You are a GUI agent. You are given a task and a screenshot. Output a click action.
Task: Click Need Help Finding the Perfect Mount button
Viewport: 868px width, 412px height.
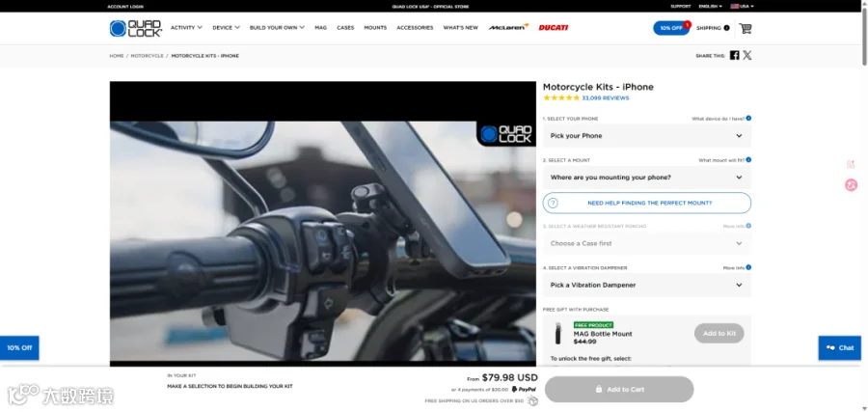click(646, 204)
